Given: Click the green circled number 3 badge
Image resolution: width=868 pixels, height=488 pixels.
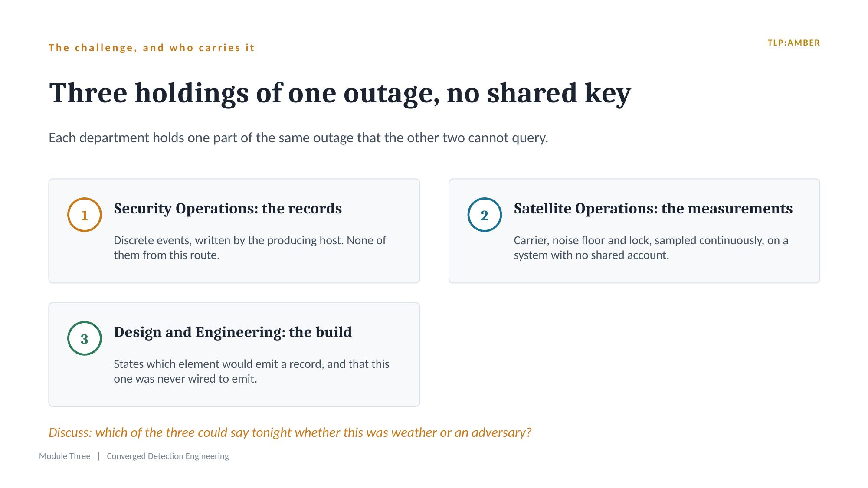Looking at the screenshot, I should [x=85, y=338].
